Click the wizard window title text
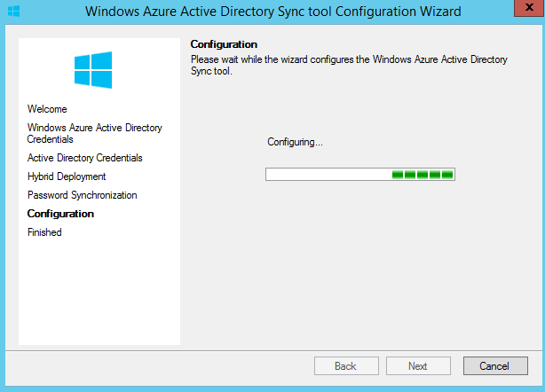545x392 pixels. point(273,12)
